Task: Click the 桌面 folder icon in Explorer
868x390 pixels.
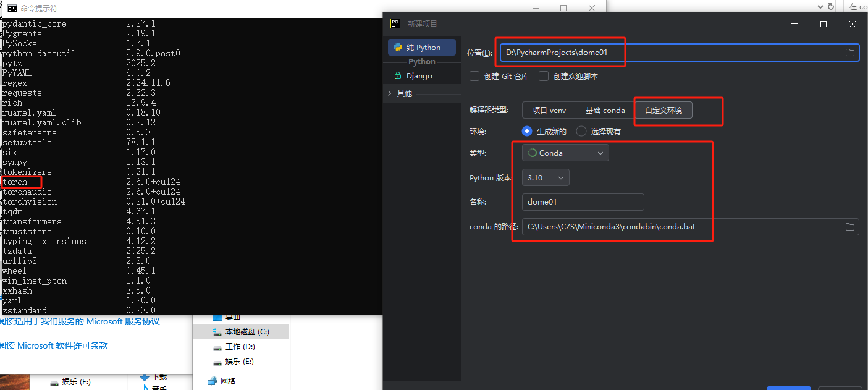Action: (x=217, y=317)
